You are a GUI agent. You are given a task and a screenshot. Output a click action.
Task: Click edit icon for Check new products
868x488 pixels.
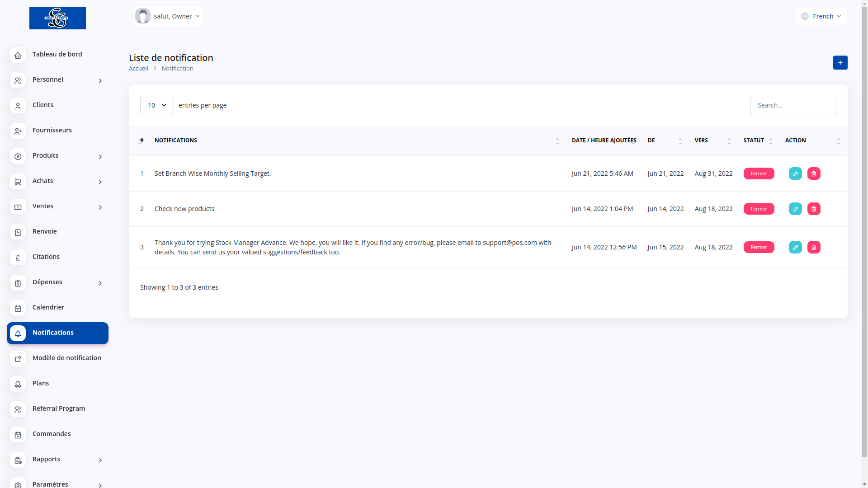[795, 209]
